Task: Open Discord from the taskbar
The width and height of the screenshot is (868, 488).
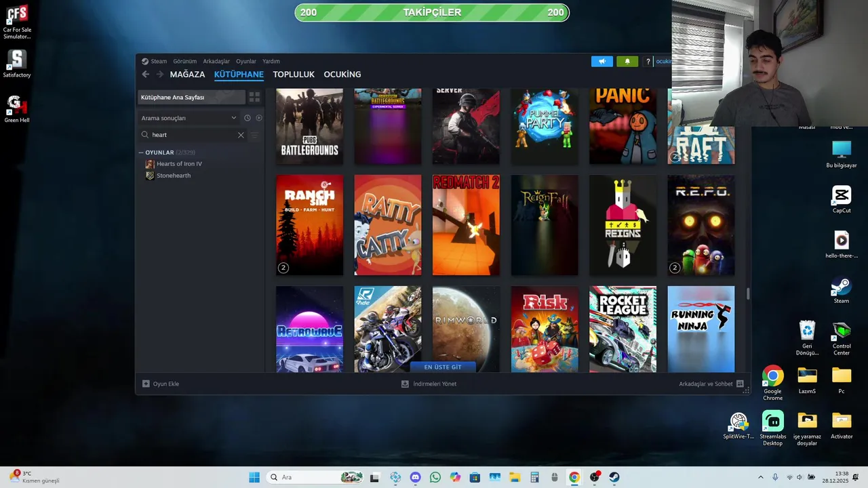Action: [x=415, y=477]
